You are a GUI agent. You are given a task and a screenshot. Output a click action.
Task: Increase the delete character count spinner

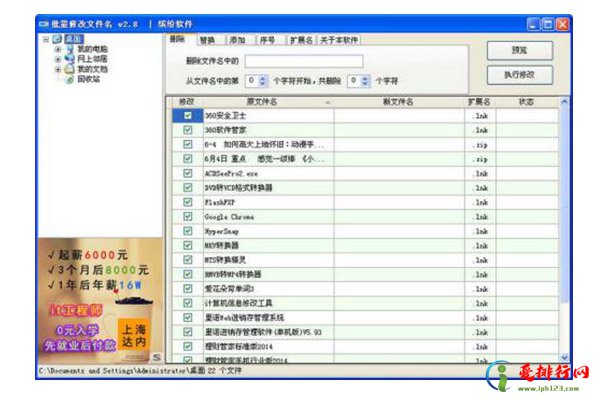(x=365, y=78)
